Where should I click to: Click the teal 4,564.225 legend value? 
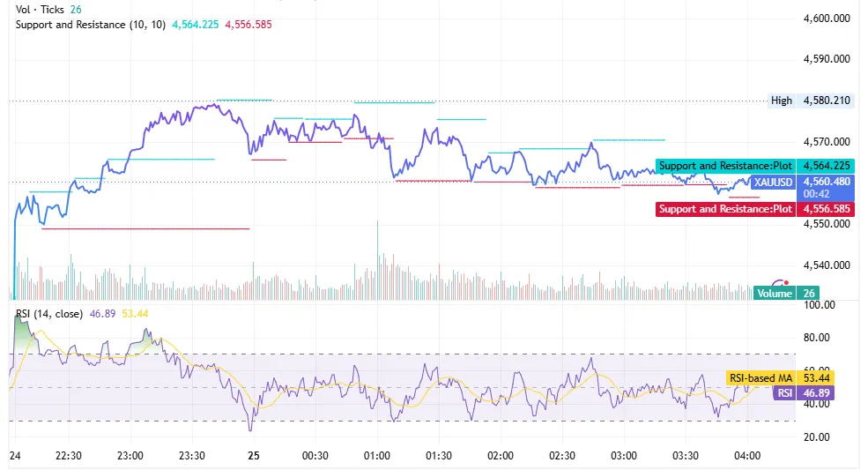click(195, 25)
